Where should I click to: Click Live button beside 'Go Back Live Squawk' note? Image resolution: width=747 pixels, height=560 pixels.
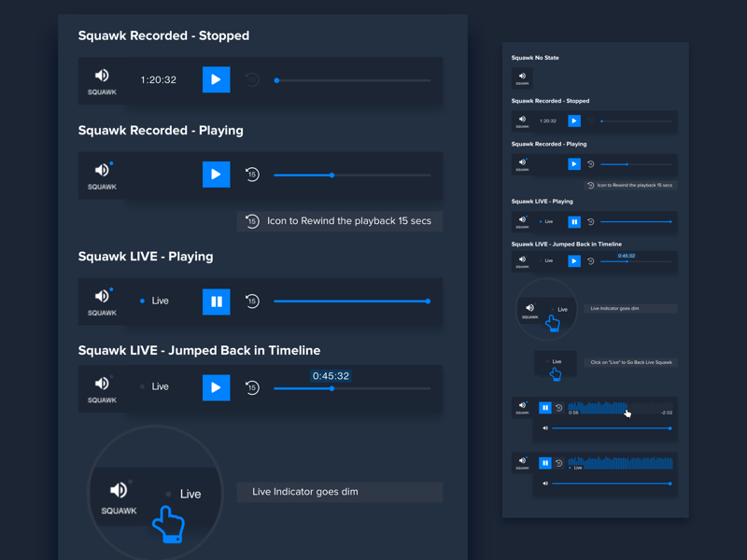pyautogui.click(x=556, y=361)
